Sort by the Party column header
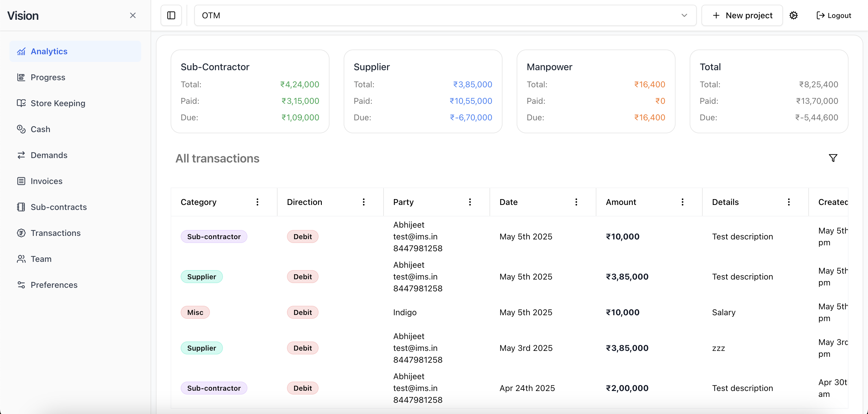 pos(403,202)
